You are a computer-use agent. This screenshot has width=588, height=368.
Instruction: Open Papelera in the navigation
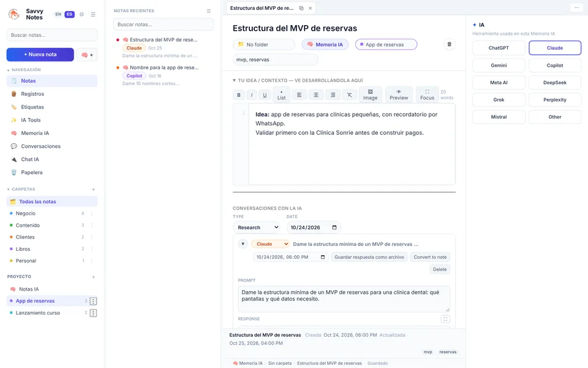tap(51, 173)
